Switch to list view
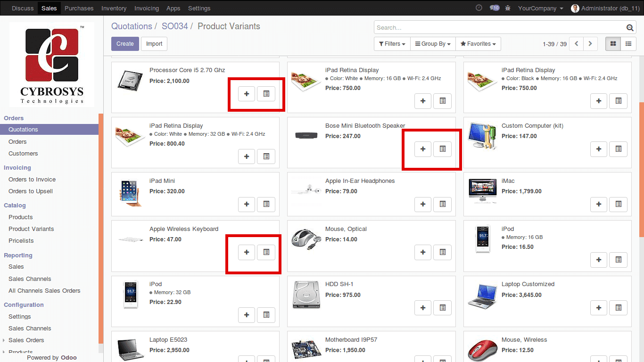 pyautogui.click(x=628, y=44)
